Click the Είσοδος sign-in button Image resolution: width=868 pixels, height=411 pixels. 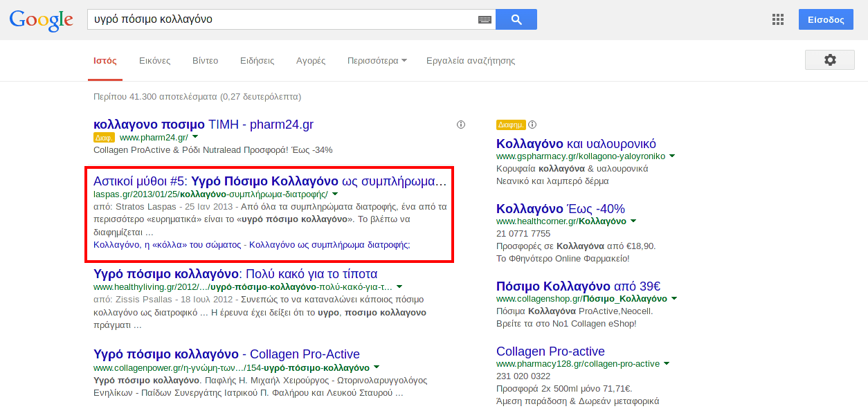[826, 19]
